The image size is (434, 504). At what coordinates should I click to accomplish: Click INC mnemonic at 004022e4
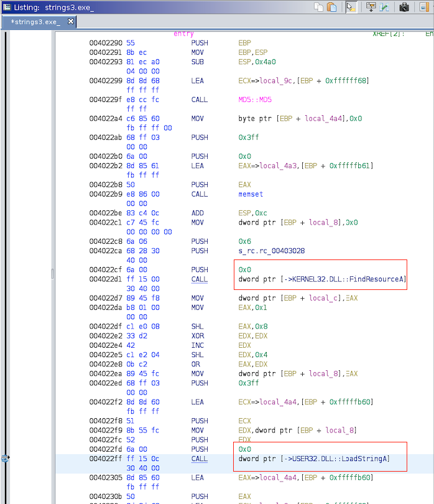pos(198,345)
